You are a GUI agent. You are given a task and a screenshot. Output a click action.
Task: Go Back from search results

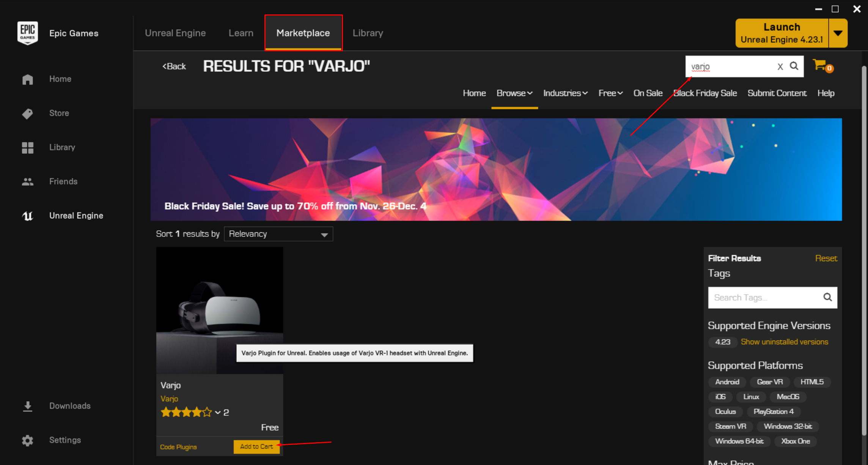[x=174, y=66]
